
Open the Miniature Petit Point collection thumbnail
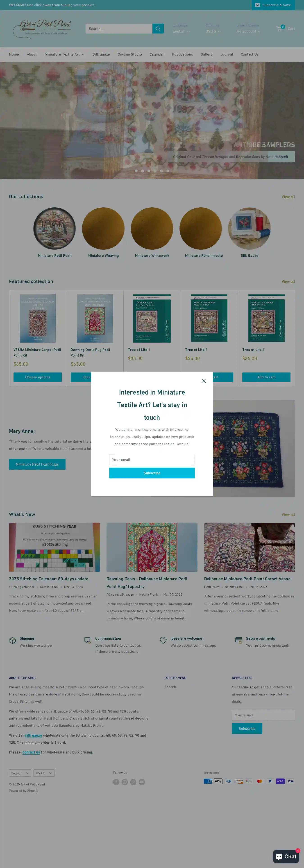click(x=55, y=229)
